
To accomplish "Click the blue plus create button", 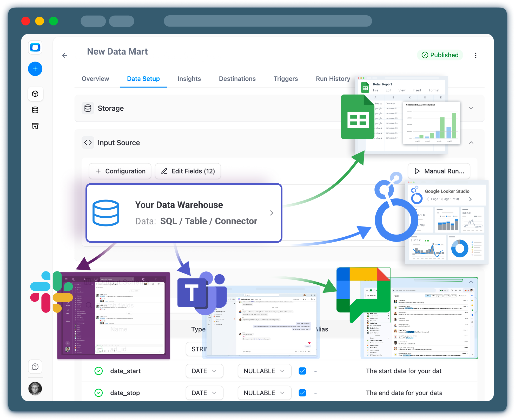I will (35, 69).
